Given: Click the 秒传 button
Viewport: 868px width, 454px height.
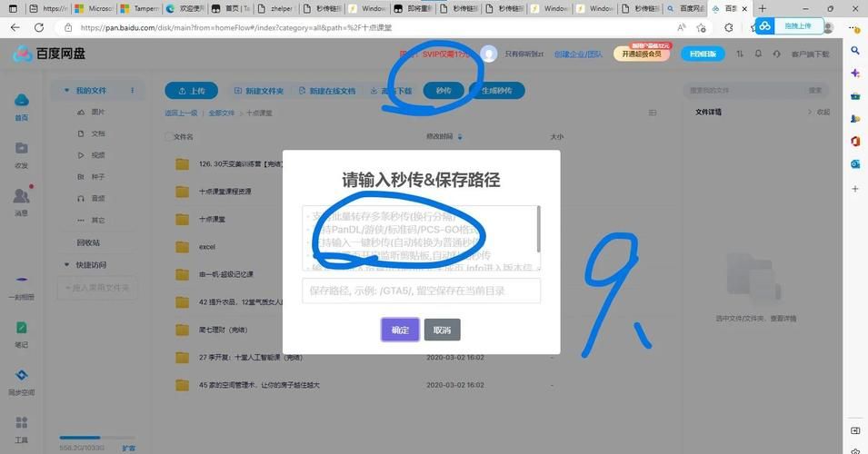Looking at the screenshot, I should point(444,91).
